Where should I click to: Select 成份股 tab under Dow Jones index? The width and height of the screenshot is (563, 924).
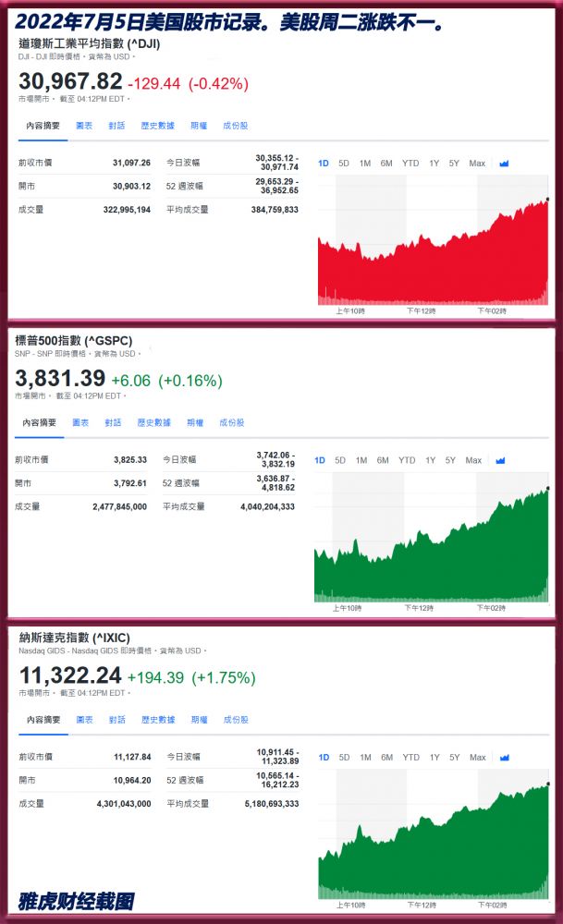236,126
